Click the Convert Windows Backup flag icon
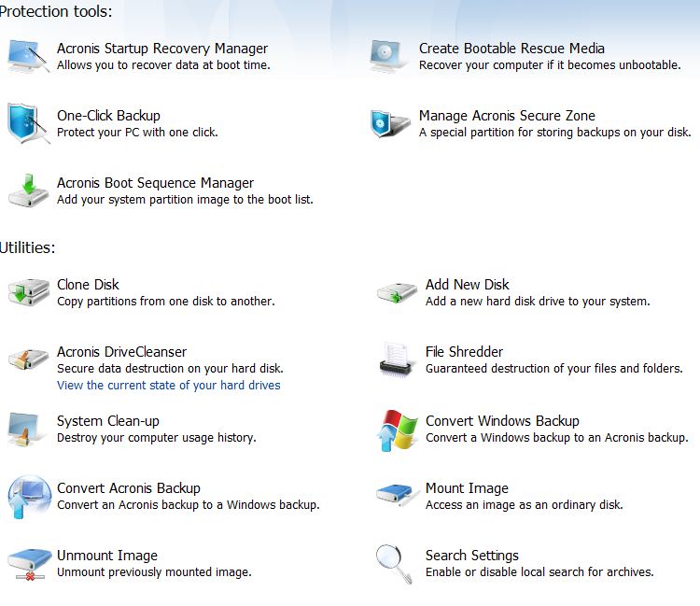This screenshot has width=700, height=606. click(x=397, y=430)
